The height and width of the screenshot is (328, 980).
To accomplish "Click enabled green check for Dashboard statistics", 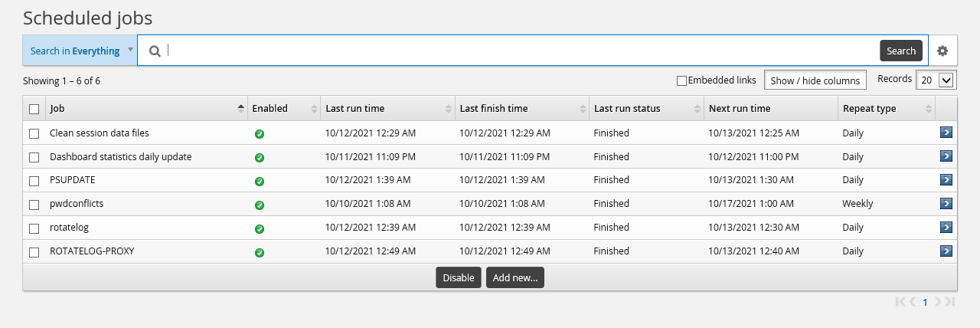I will 260,158.
